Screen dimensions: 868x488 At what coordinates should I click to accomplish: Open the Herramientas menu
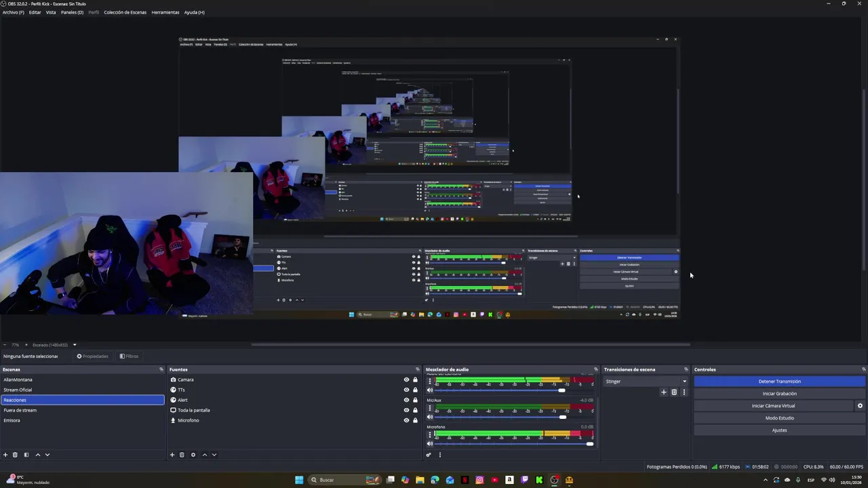coord(165,12)
